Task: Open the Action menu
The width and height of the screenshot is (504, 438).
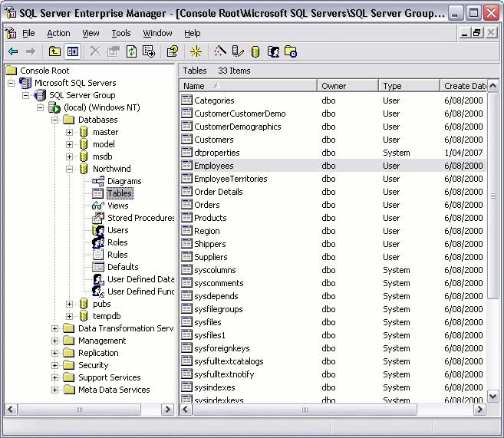Action: (x=58, y=33)
